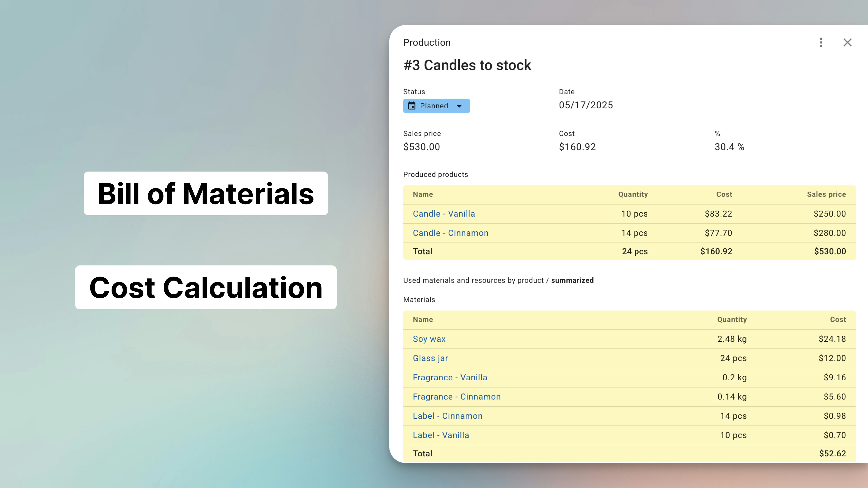Click the $280.00 sales price of Candle - Cinnamon

click(x=830, y=233)
